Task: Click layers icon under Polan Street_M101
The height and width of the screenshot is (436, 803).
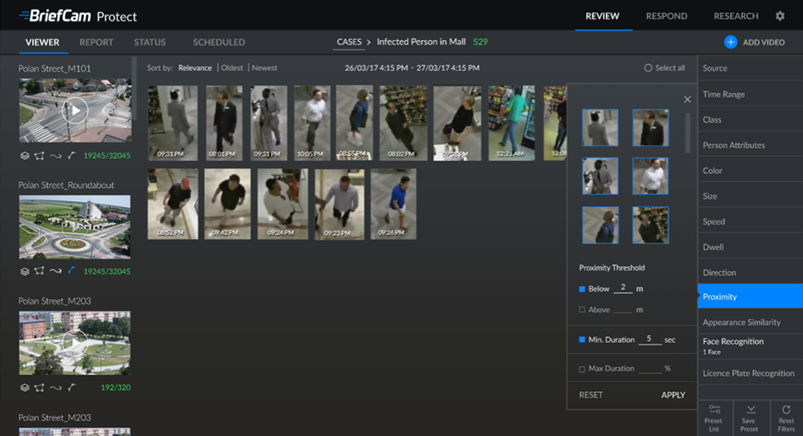Action: coord(25,156)
